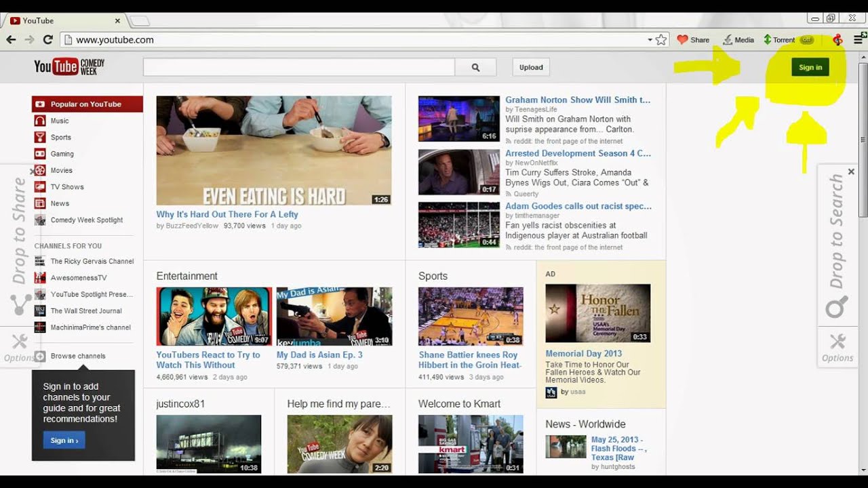The image size is (868, 488).
Task: Click the Drop to Share icon
Action: [20, 304]
